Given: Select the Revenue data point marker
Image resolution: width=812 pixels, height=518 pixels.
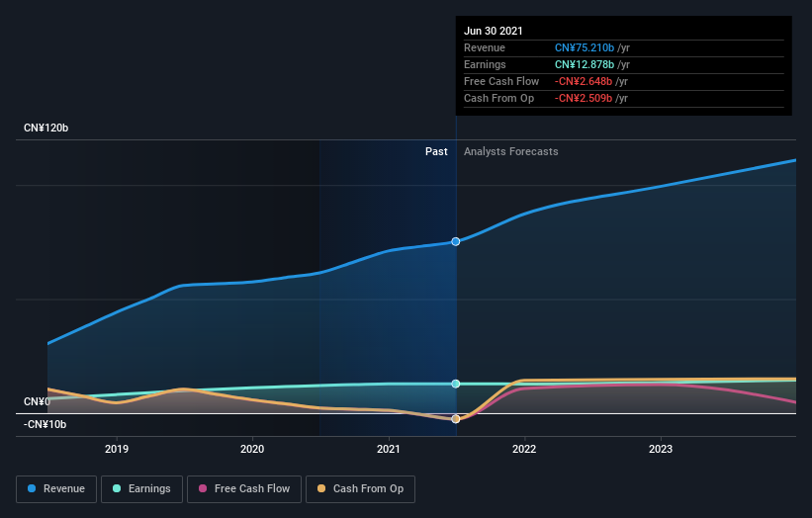Looking at the screenshot, I should [456, 241].
